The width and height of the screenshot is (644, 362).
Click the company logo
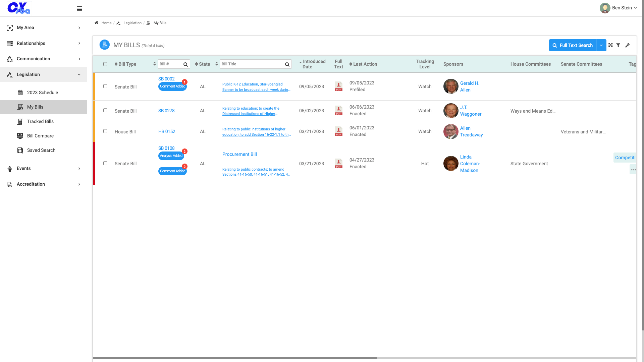tap(19, 8)
